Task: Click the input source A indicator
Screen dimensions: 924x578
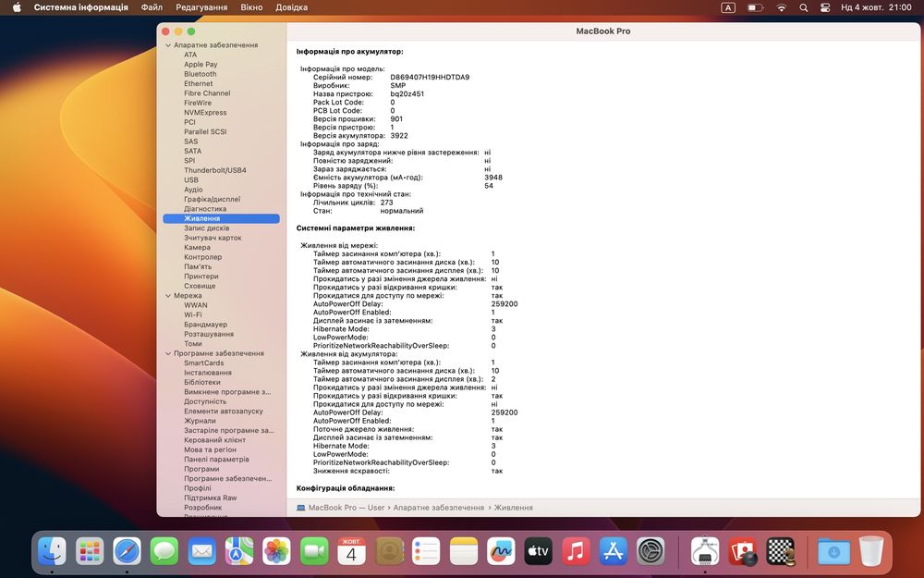Action: coord(728,7)
